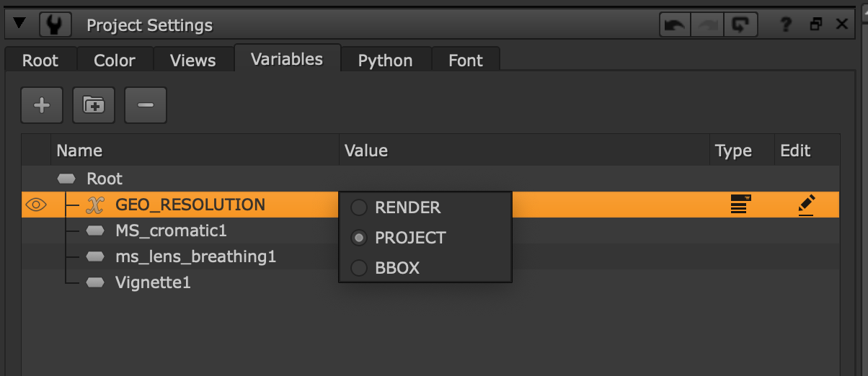Image resolution: width=868 pixels, height=376 pixels.
Task: Click the wrench icon in the panel header
Action: tap(55, 25)
